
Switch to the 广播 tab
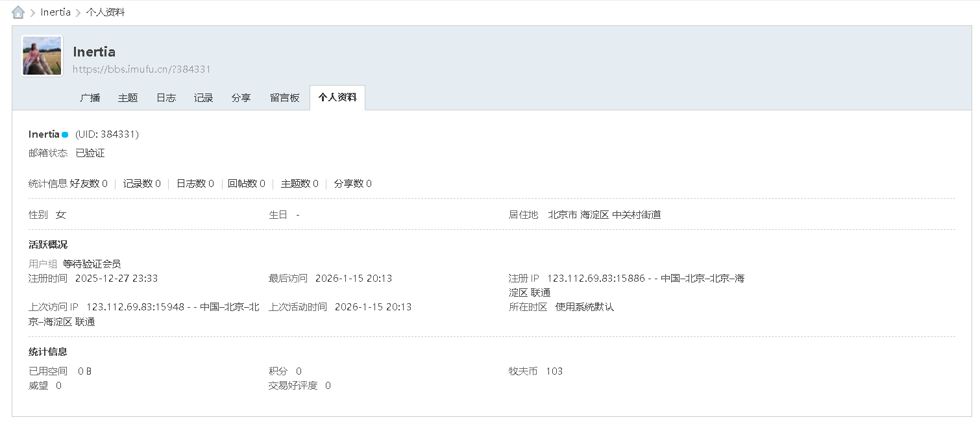[90, 97]
